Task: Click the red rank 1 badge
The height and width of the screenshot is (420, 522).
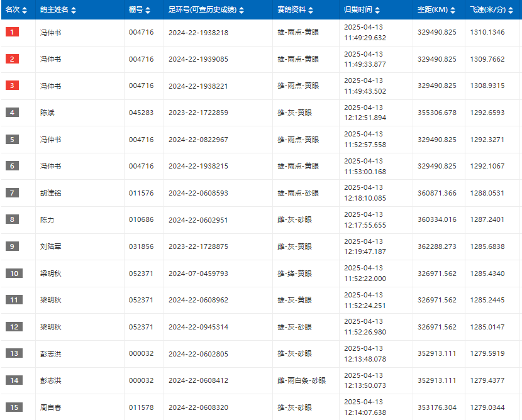Action: [12, 32]
